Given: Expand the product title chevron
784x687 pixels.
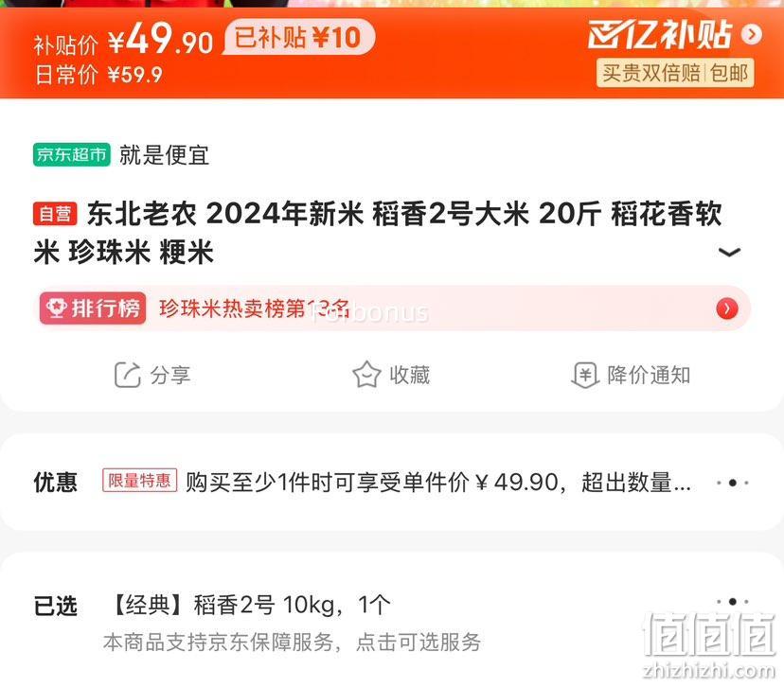Looking at the screenshot, I should pos(729,252).
